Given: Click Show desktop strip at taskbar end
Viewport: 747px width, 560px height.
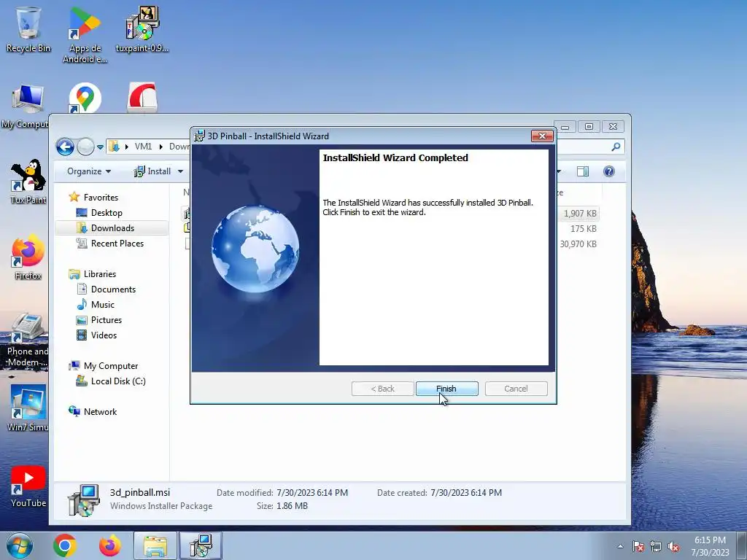Looking at the screenshot, I should point(742,545).
